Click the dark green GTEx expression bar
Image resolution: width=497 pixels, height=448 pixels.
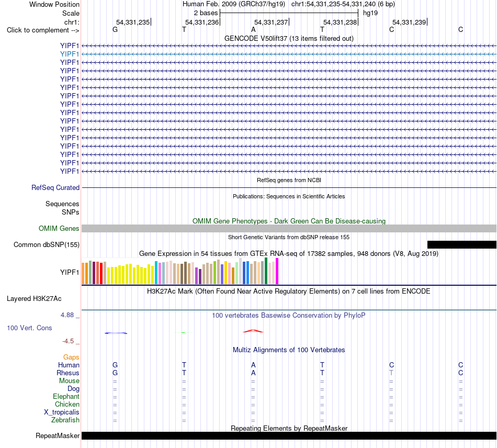(x=266, y=271)
